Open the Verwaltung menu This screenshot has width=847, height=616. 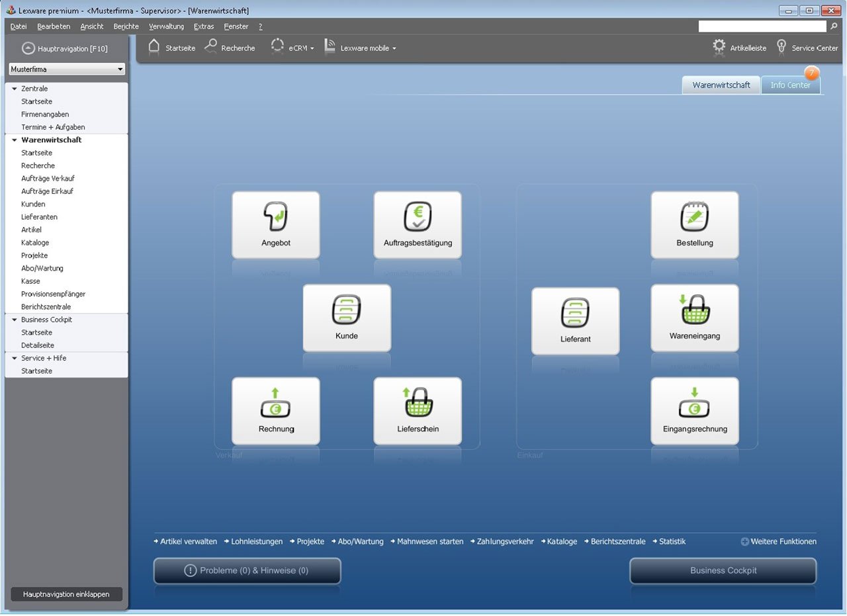[x=167, y=26]
